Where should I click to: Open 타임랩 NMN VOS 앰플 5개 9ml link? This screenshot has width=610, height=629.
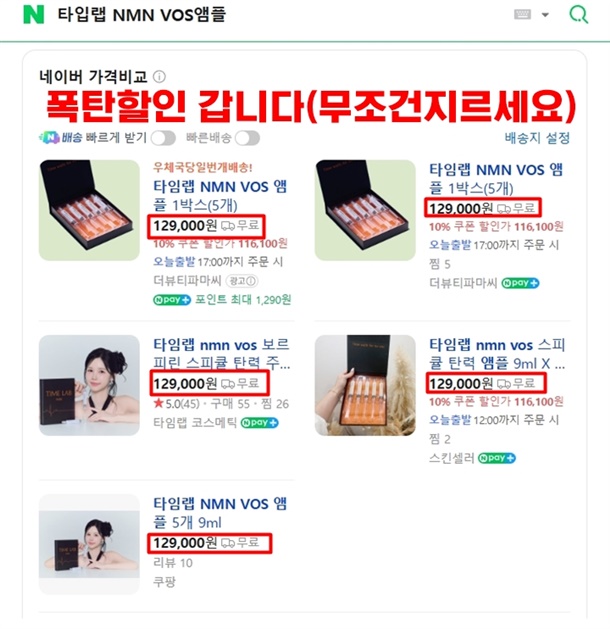click(x=220, y=513)
